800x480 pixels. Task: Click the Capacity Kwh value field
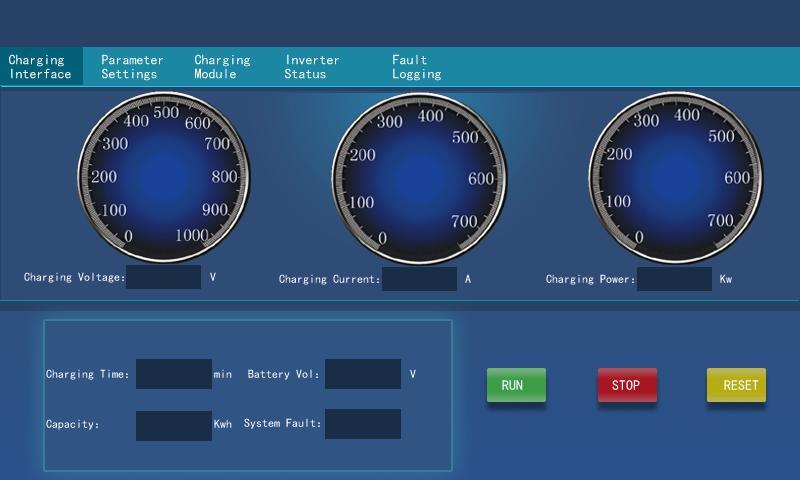pyautogui.click(x=173, y=425)
